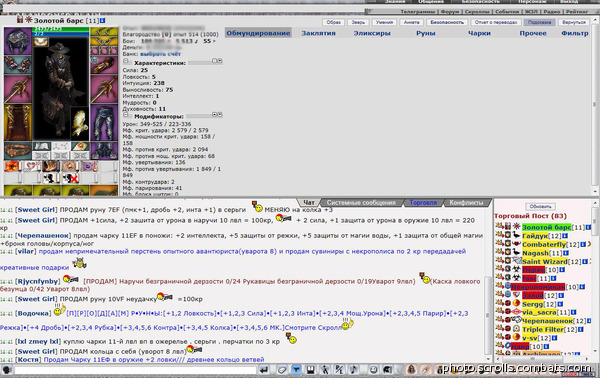Select the Торговля chat tab
600x378 pixels.
coord(423,202)
